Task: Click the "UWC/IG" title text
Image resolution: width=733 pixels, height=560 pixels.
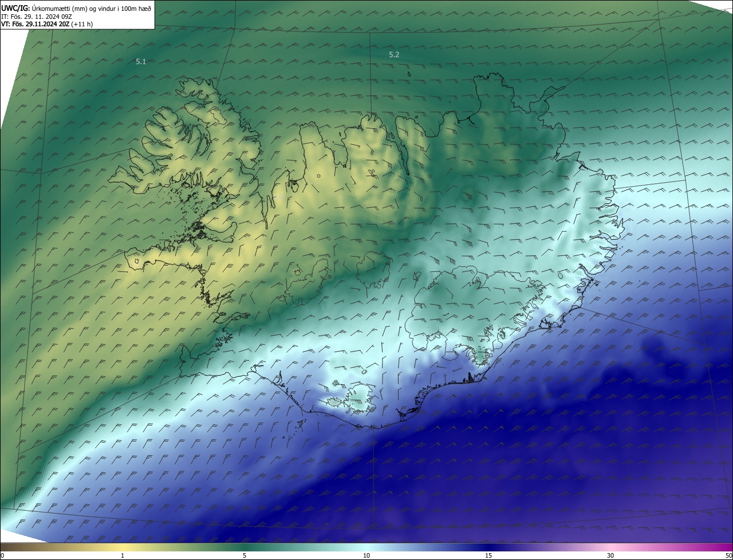Action: click(x=15, y=8)
